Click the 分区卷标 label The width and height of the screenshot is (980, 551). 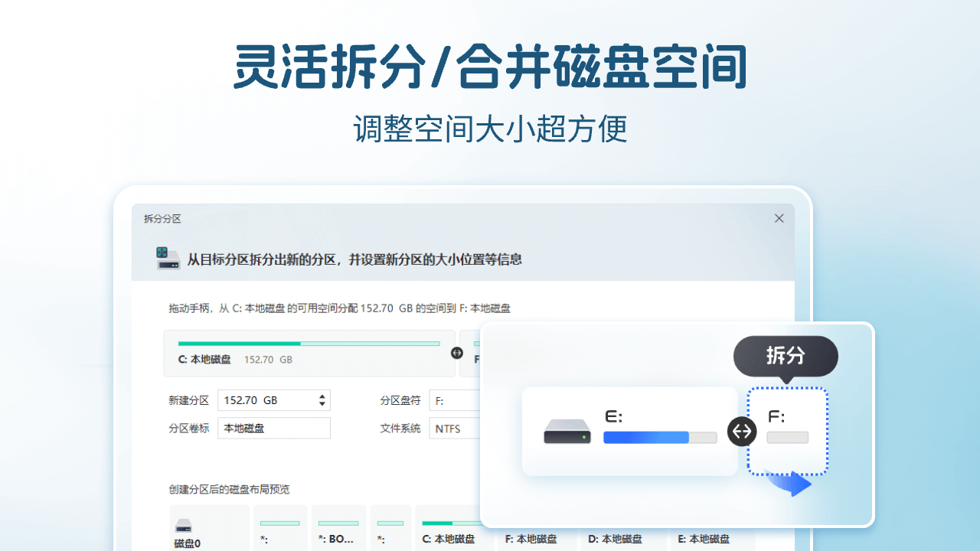tap(188, 429)
